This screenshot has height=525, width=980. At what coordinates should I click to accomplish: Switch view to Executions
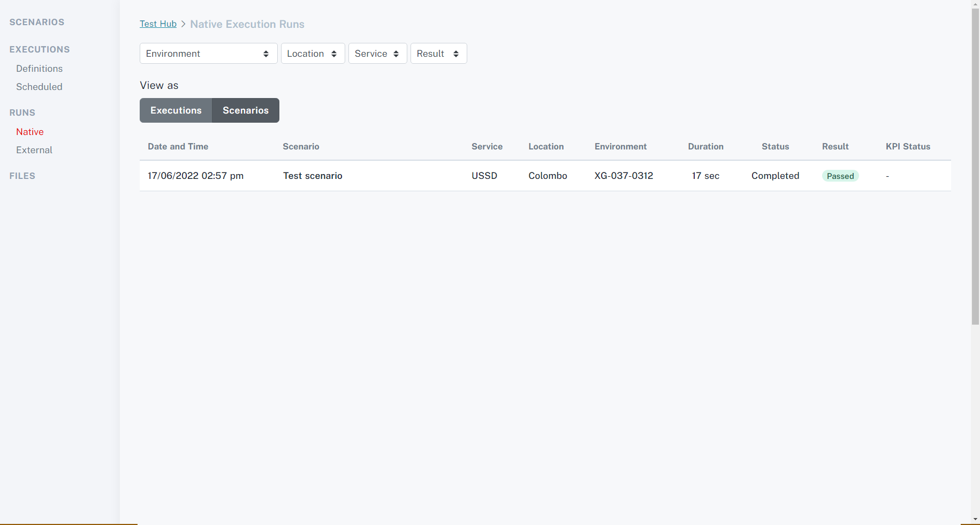pyautogui.click(x=176, y=110)
